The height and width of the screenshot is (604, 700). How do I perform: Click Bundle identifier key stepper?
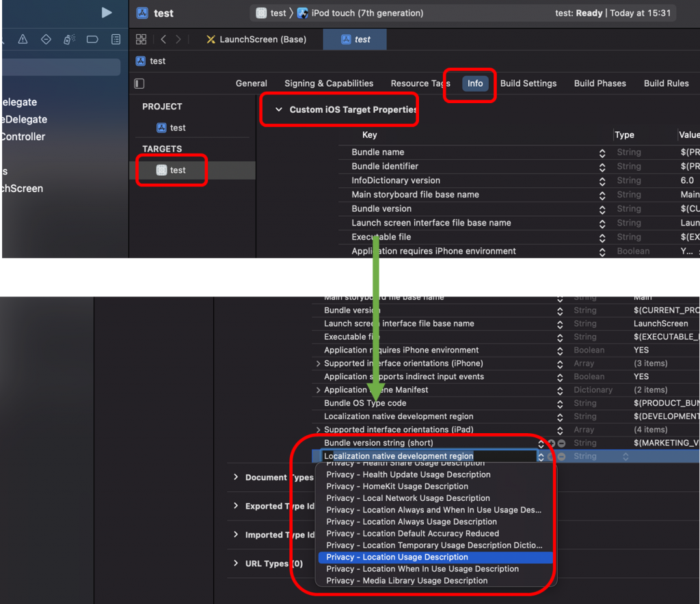[x=602, y=167]
